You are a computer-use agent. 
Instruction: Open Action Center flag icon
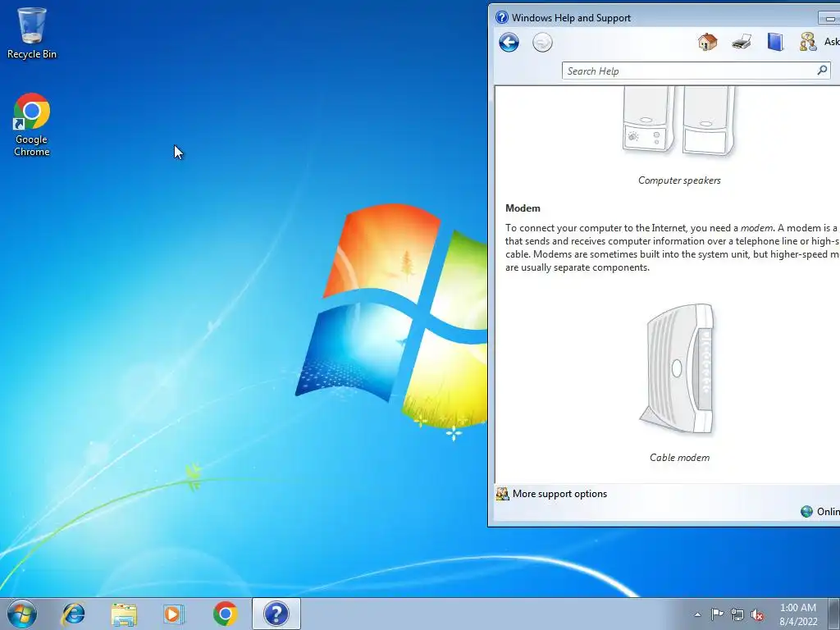pyautogui.click(x=717, y=614)
